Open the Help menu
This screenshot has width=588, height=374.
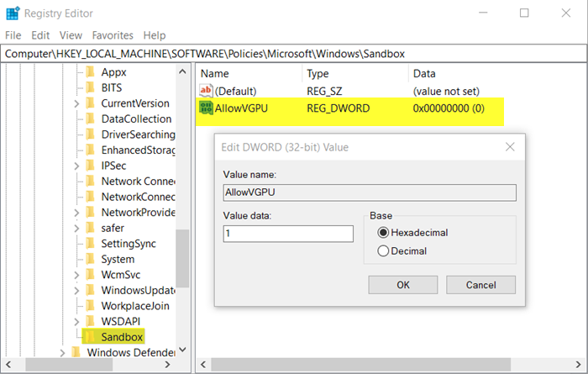click(x=155, y=35)
